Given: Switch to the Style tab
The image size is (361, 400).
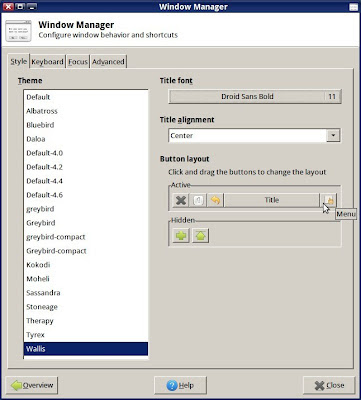Looking at the screenshot, I should point(19,62).
